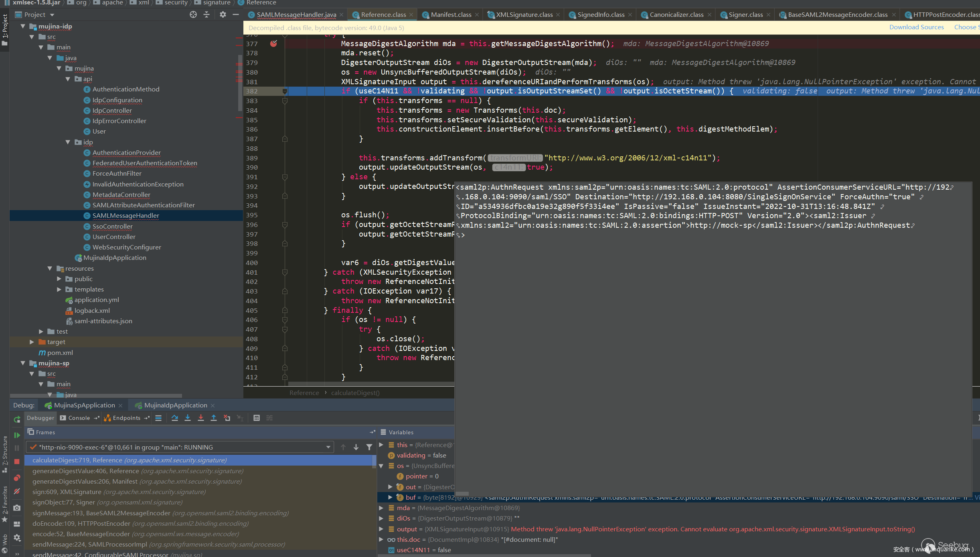
Task: Click Download Sources link
Action: point(916,27)
